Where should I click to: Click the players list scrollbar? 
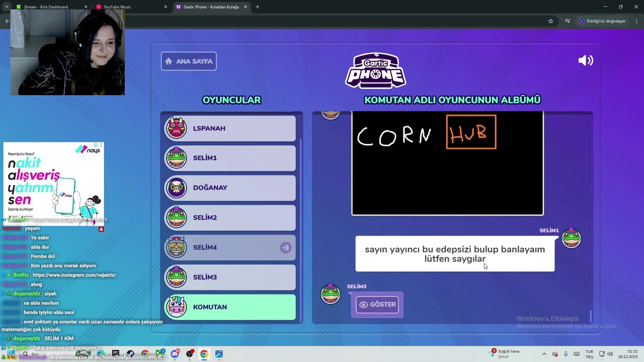(301, 230)
